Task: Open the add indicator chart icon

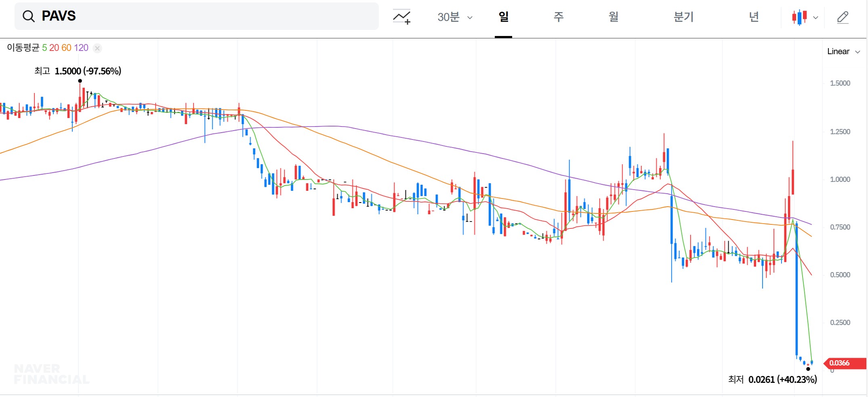Action: 401,17
